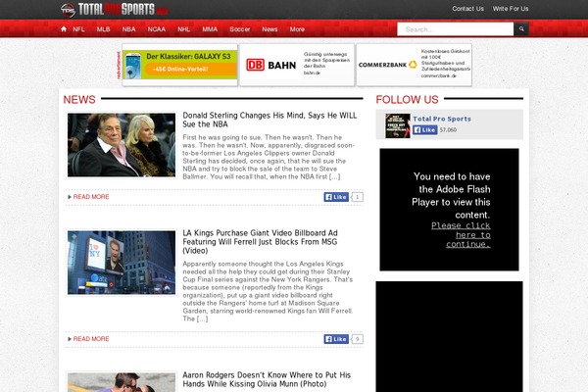Open the NFL menu item

(78, 29)
